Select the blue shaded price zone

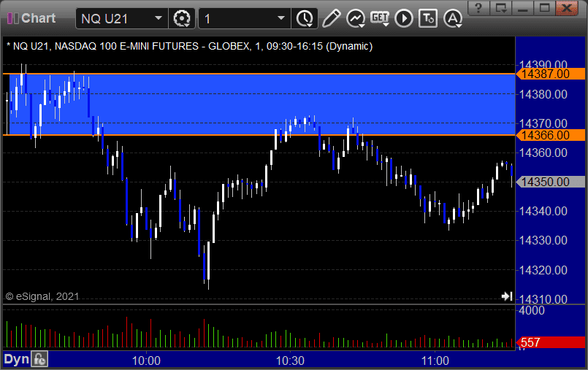coord(262,104)
